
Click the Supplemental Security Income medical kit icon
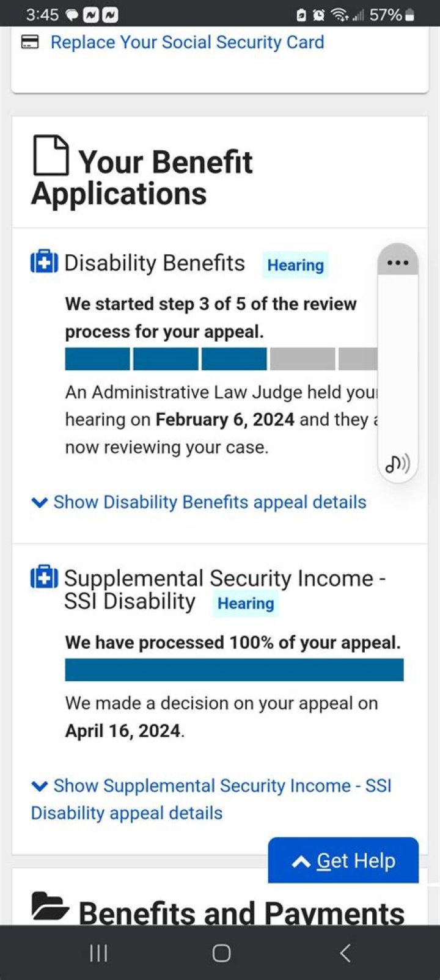pyautogui.click(x=43, y=577)
